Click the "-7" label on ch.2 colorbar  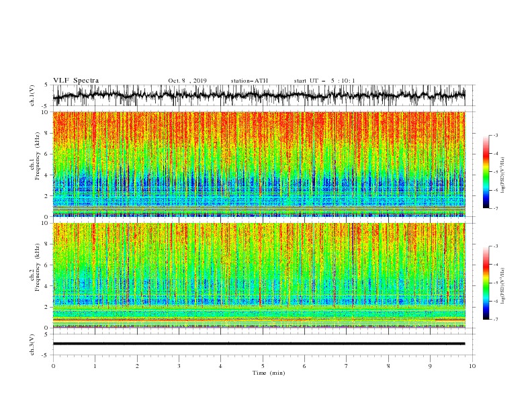(496, 319)
